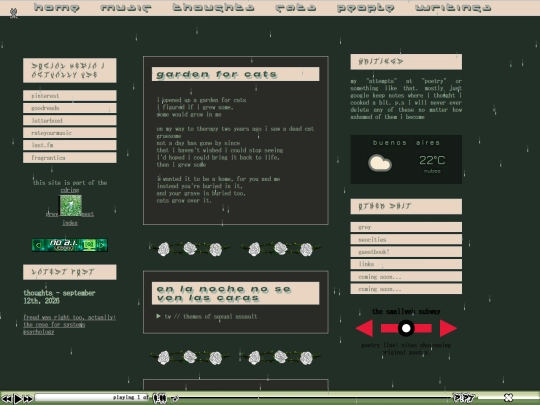The image size is (540, 405).
Task: Play the music in the bottom player
Action: click(18, 399)
